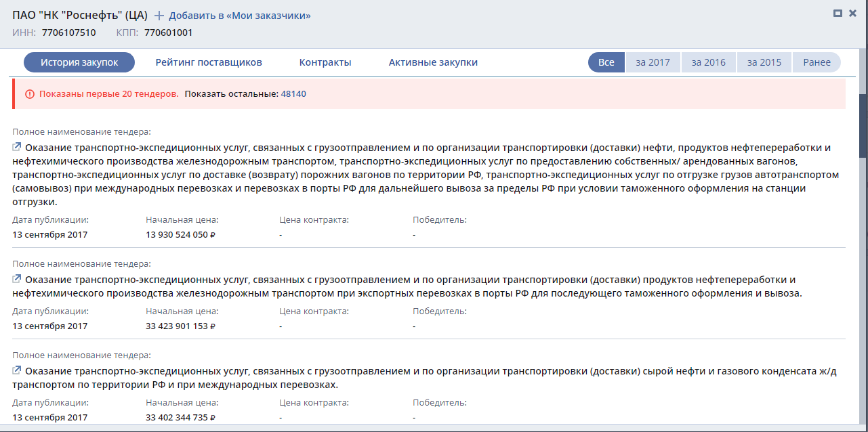Show remaining 48140 tenders
The height and width of the screenshot is (432, 868).
293,94
